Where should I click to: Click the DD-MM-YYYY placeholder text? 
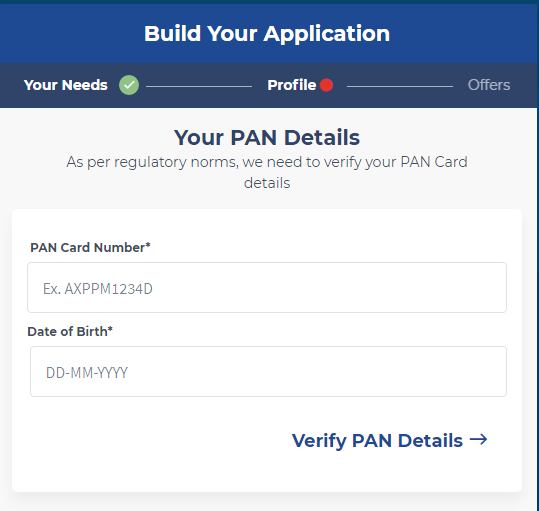coord(87,373)
